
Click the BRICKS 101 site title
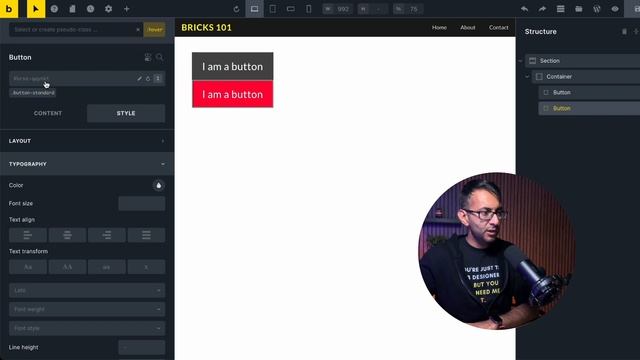207,27
